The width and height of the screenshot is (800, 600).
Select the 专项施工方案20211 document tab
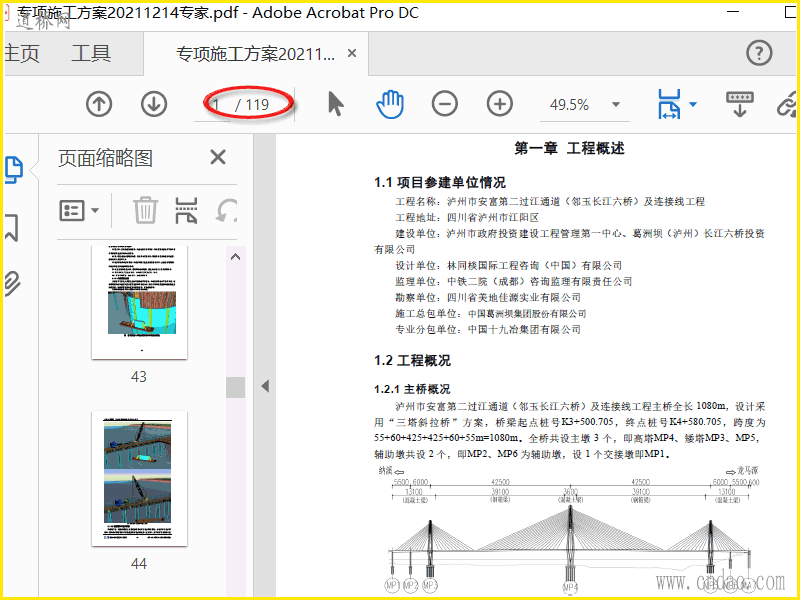[x=255, y=54]
